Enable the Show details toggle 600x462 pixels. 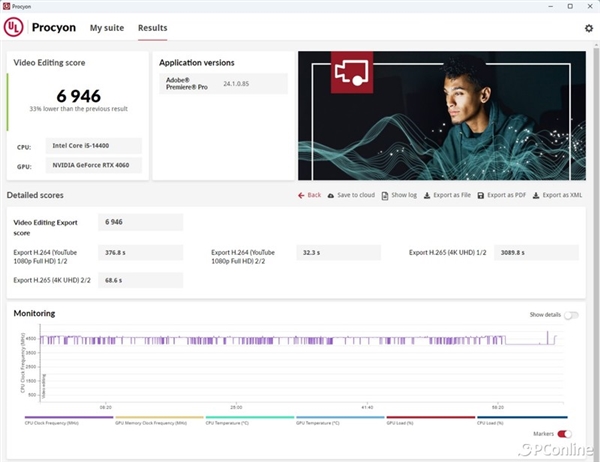[571, 315]
